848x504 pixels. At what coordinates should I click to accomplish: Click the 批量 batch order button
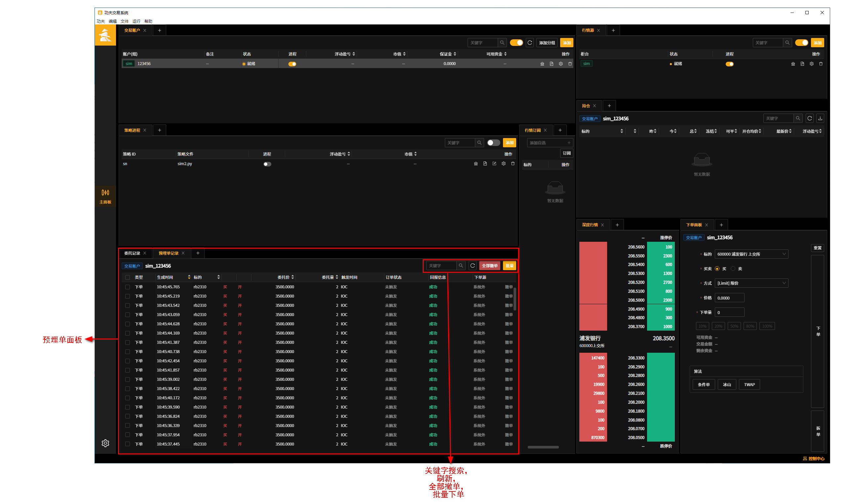pos(509,266)
